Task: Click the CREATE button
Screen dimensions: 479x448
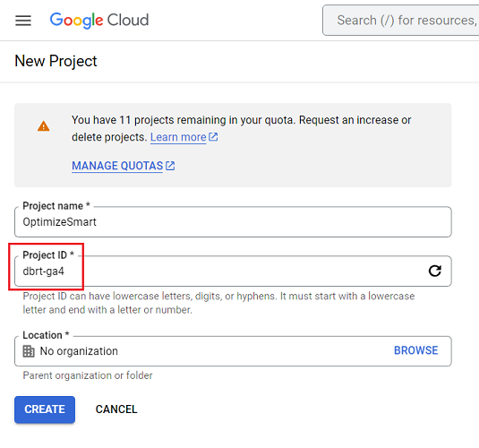Action: tap(45, 409)
